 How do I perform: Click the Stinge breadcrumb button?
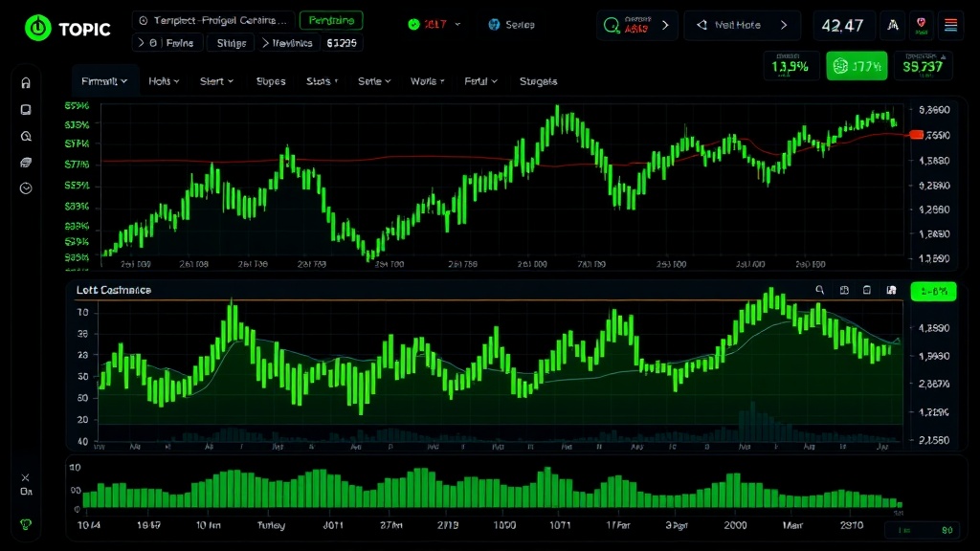231,42
